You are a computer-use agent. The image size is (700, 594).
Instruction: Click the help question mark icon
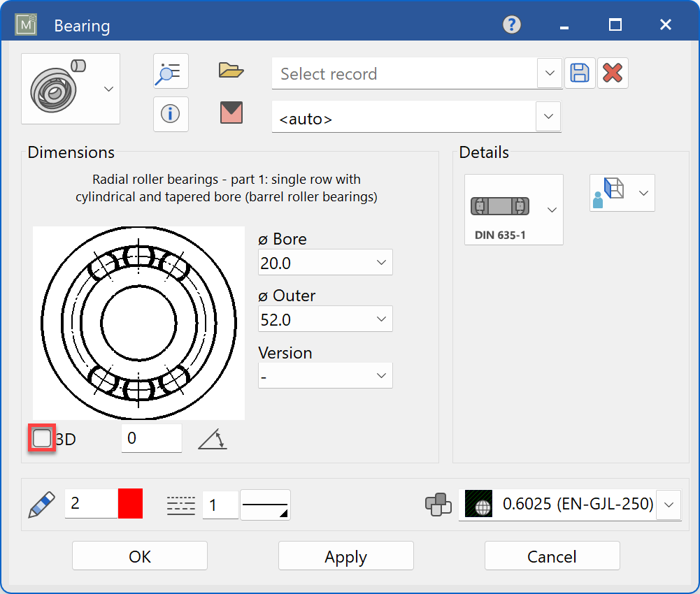pos(512,25)
